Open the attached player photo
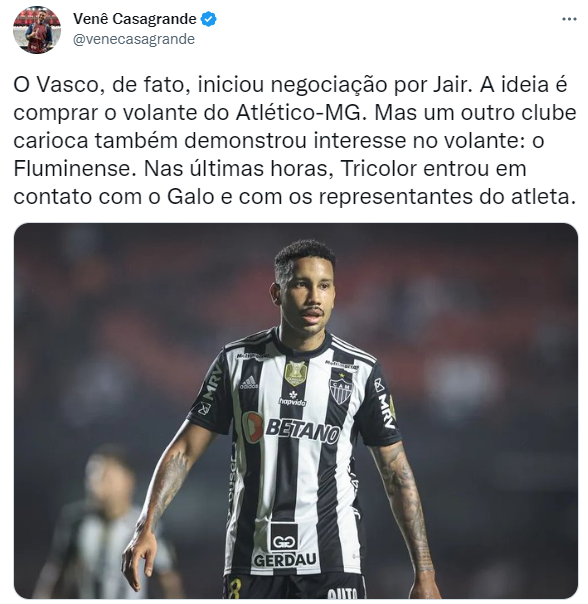 [296, 411]
